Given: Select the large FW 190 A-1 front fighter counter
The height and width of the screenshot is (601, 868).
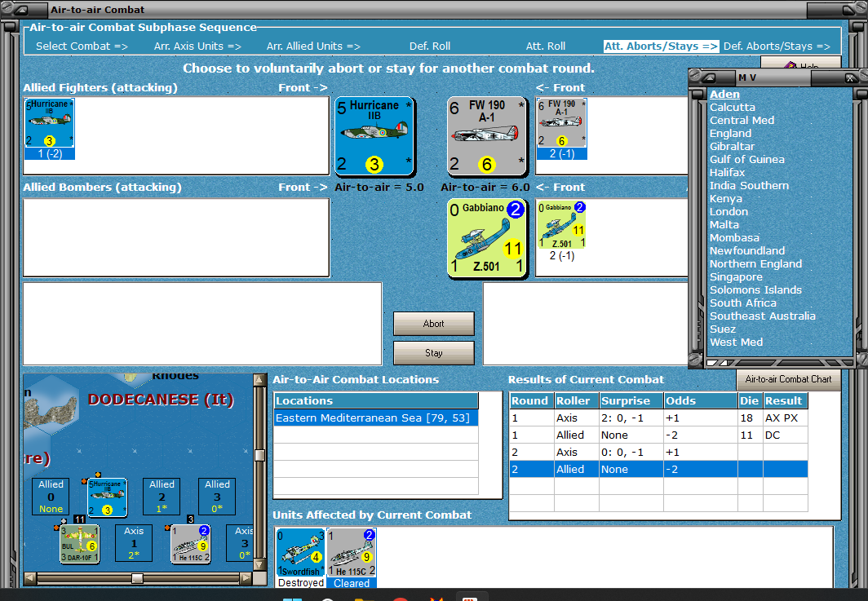Looking at the screenshot, I should [x=486, y=136].
